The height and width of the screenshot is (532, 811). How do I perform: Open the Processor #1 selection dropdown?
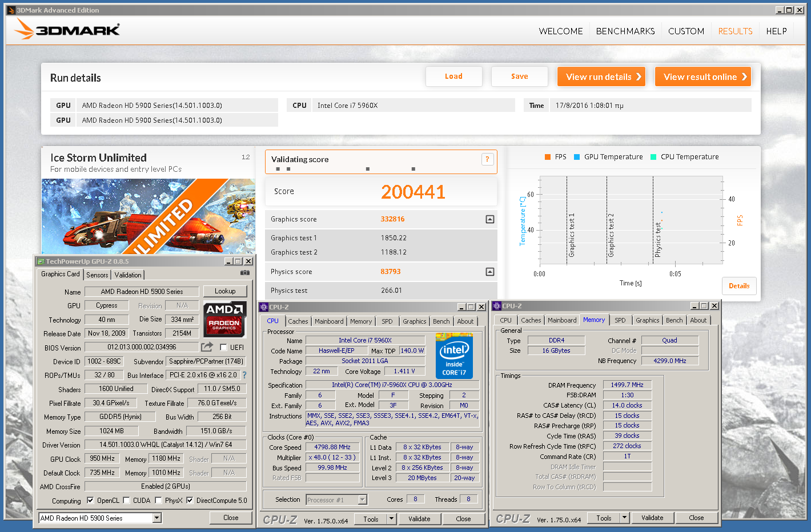tap(362, 500)
